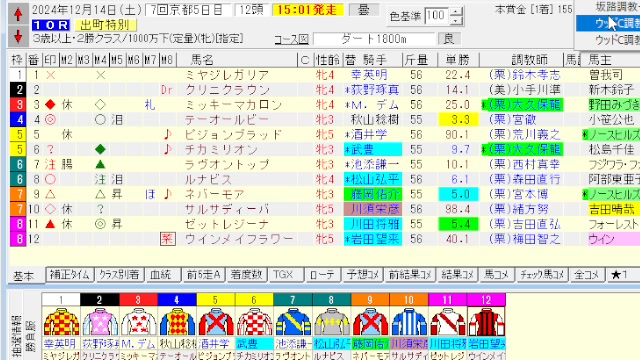Click the 良 track condition button
This screenshot has width=640, height=360.
coord(449,39)
